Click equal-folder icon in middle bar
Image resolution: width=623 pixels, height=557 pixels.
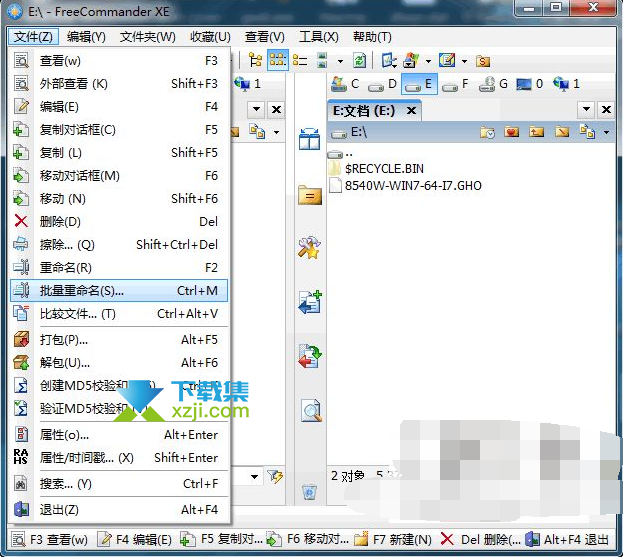point(310,195)
